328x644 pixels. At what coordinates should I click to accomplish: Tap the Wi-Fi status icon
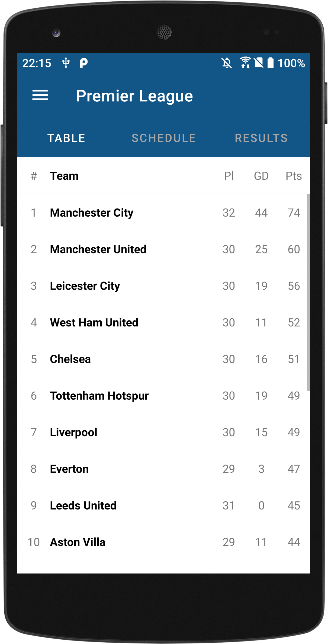point(245,63)
